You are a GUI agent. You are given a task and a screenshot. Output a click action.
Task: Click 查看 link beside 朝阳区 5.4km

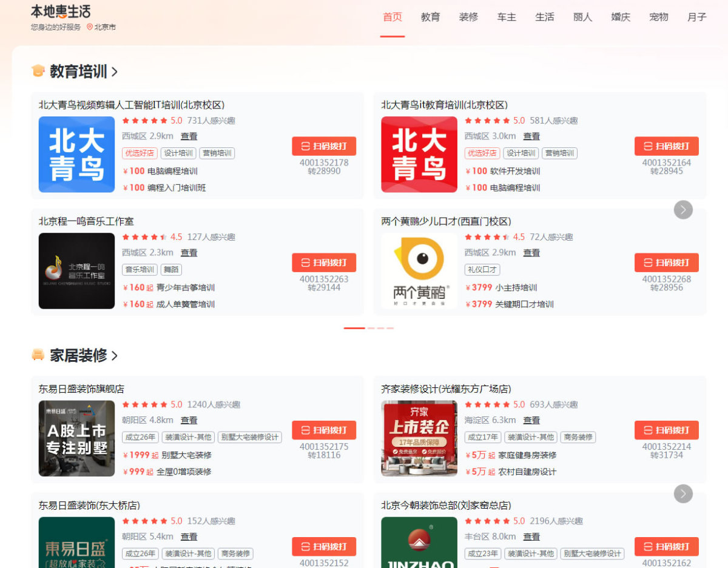[189, 536]
